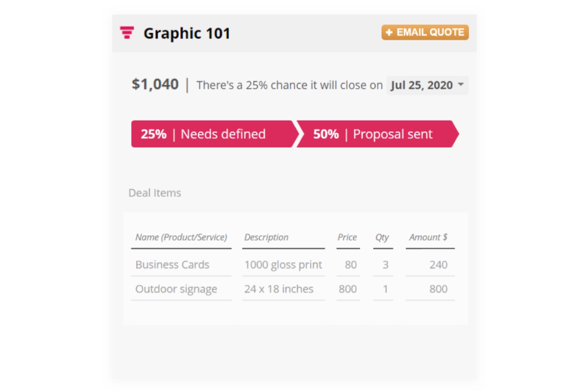The width and height of the screenshot is (588, 392).
Task: Click the Business Cards name field
Action: (x=181, y=265)
